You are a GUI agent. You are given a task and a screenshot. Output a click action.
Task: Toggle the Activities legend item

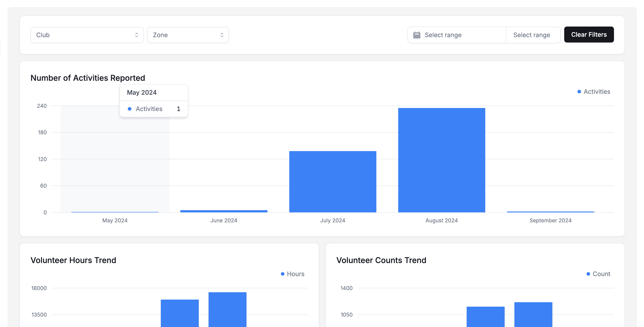click(x=596, y=92)
